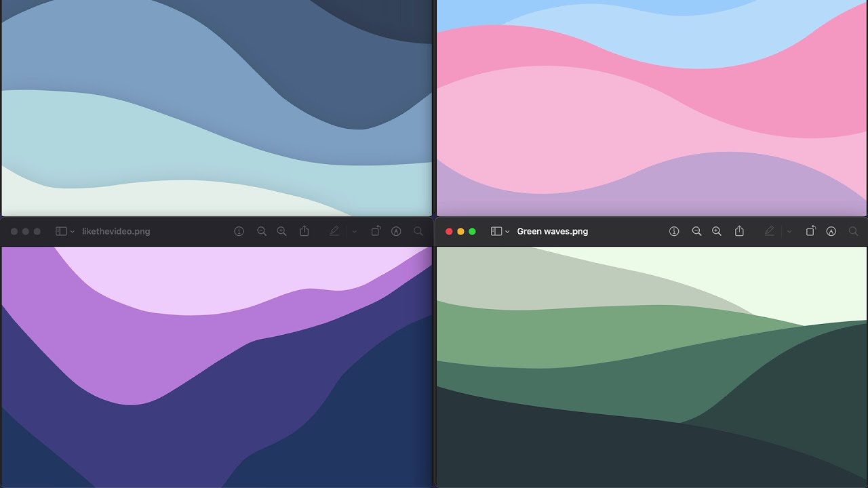Zoom out in the likethevideo.png window

tap(262, 231)
